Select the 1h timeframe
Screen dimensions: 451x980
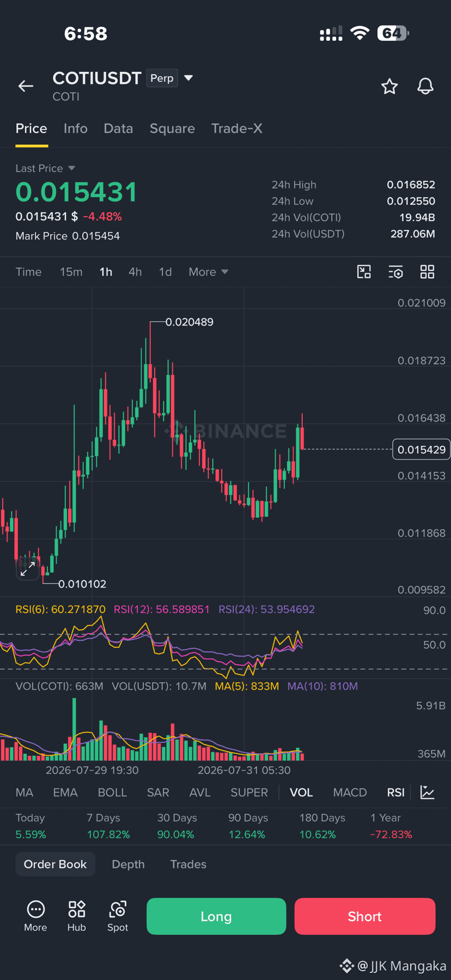click(x=106, y=272)
